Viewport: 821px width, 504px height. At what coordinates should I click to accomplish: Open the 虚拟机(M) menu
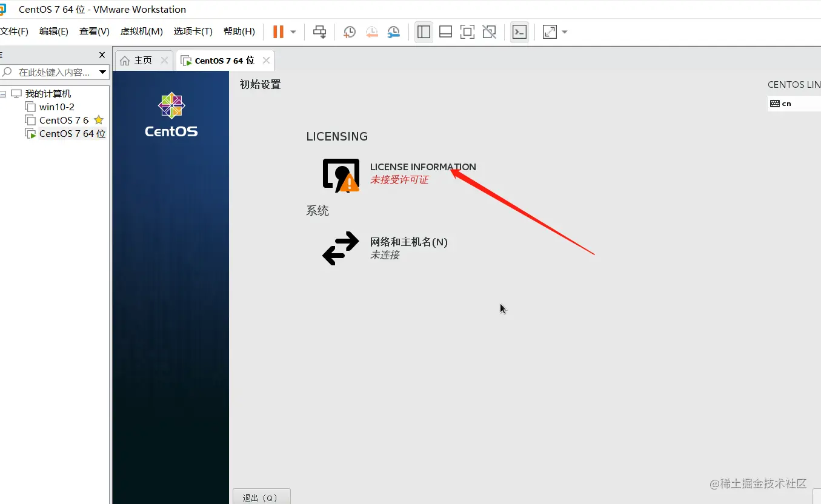click(x=141, y=31)
